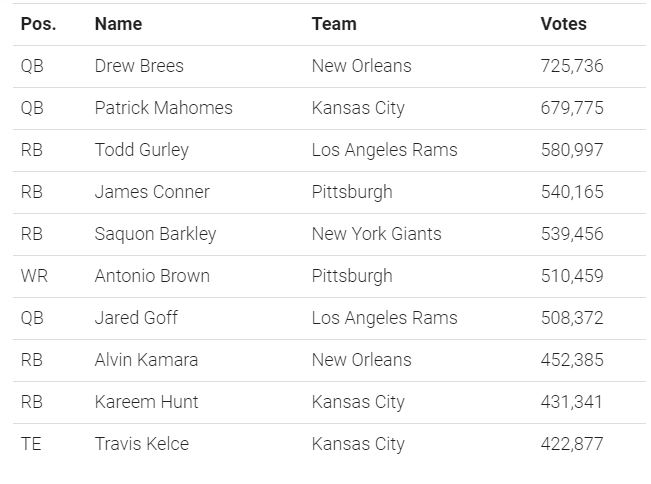Click the New York Giants team cell
The image size is (651, 484).
(x=376, y=234)
